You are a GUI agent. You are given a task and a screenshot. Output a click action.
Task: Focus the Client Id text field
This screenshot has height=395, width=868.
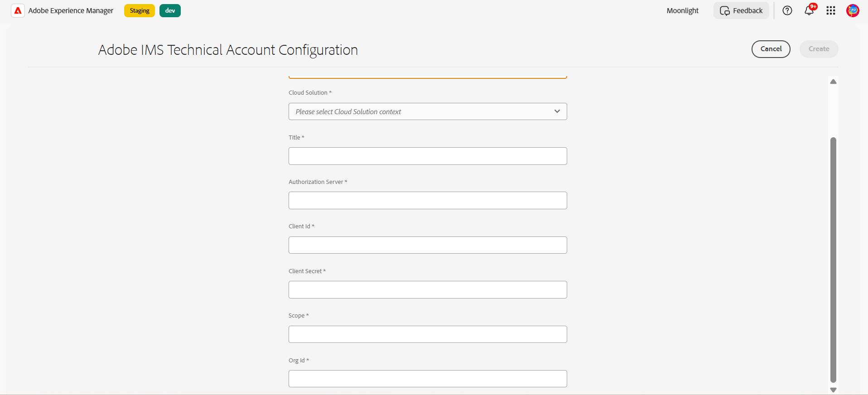coord(427,245)
